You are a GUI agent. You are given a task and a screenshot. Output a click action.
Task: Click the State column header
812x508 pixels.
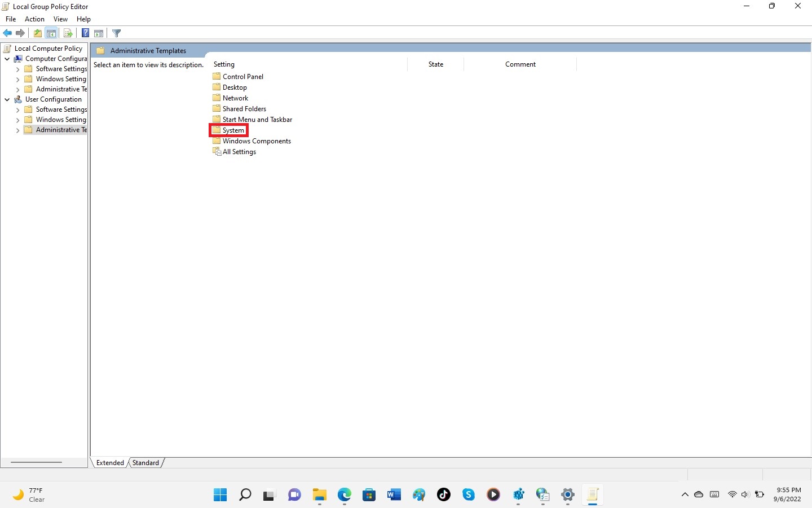(x=435, y=64)
